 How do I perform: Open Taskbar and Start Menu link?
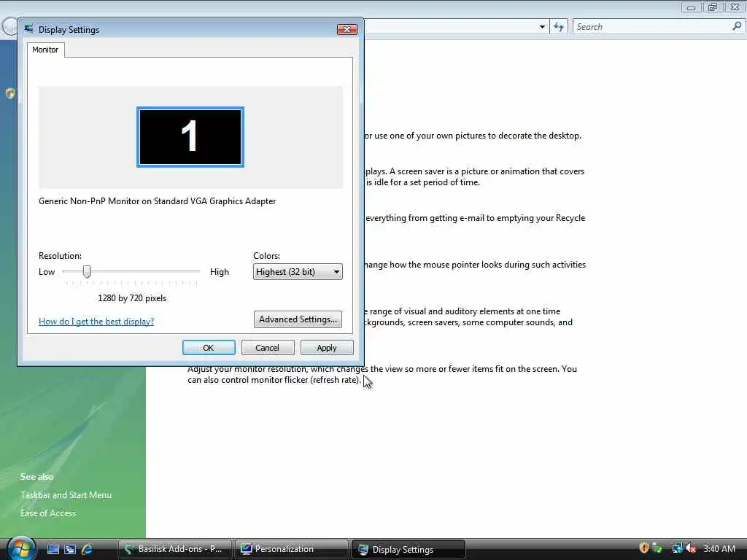[x=66, y=495]
